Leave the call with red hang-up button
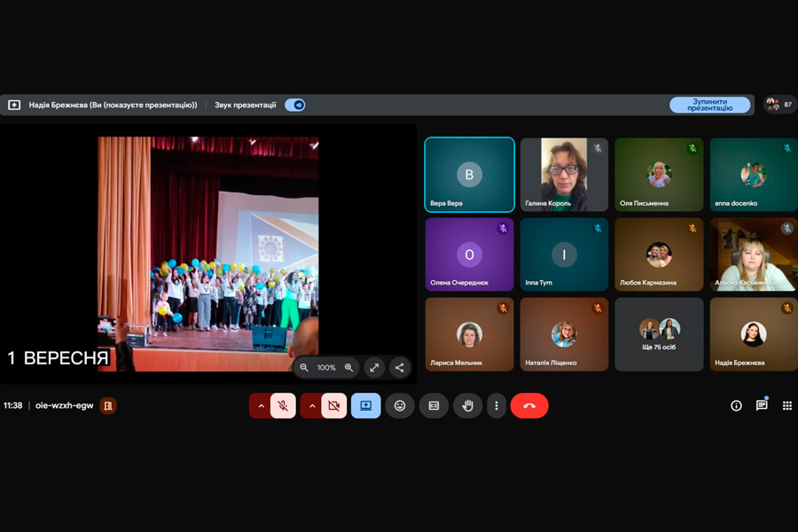The image size is (798, 532). 529,406
